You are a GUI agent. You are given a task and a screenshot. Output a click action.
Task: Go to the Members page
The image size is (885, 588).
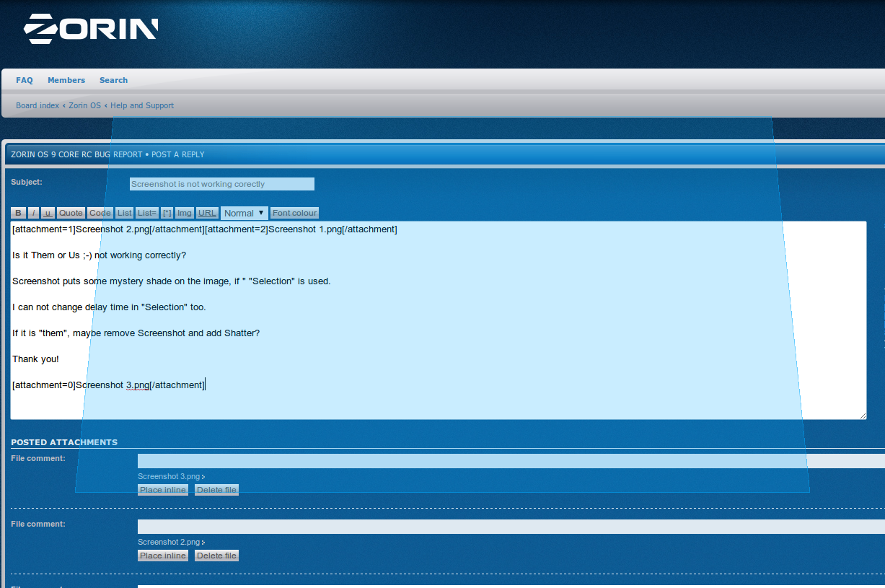point(66,80)
